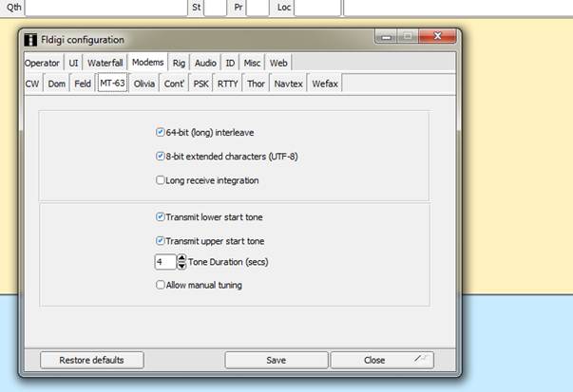Click the Fldigi configuration title bar icon
The width and height of the screenshot is (573, 392).
(x=30, y=40)
